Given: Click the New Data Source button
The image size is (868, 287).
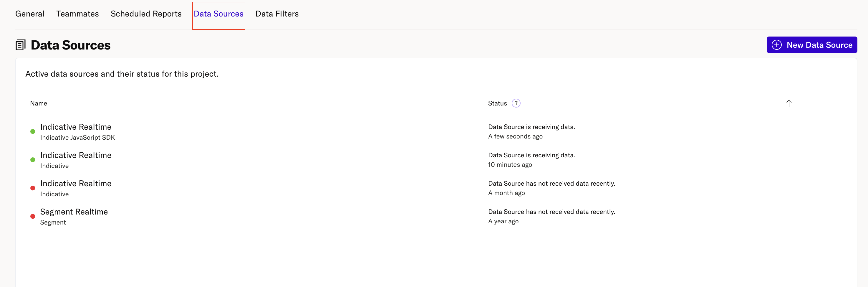Looking at the screenshot, I should tap(812, 44).
